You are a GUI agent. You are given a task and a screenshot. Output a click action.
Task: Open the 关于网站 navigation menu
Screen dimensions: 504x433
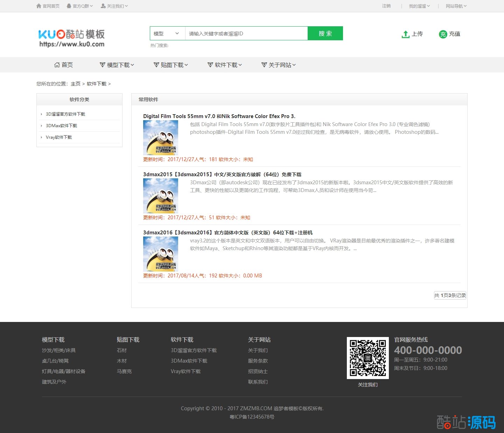279,65
